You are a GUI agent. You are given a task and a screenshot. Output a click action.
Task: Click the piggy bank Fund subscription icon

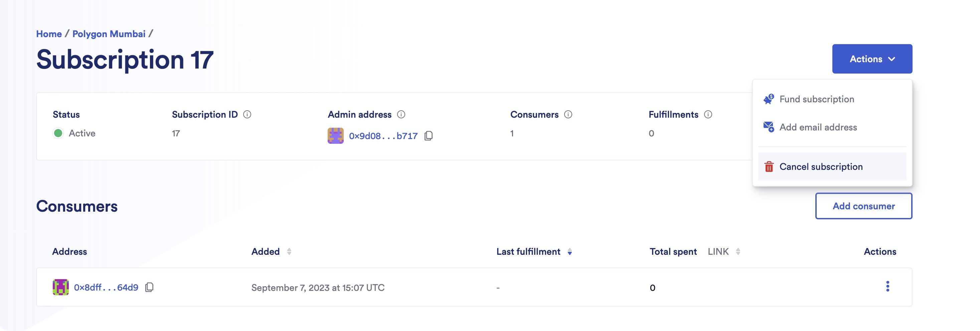tap(768, 98)
